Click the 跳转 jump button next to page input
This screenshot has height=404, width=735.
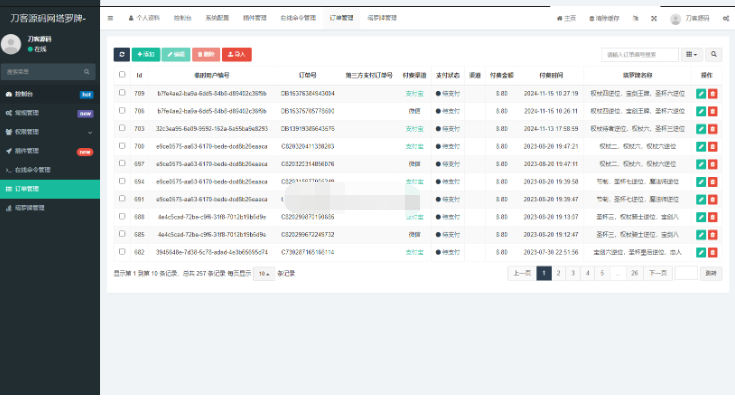click(711, 273)
